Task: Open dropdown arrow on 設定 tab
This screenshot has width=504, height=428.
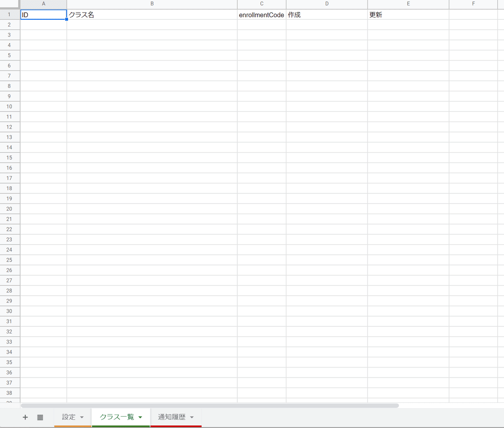Action: tap(82, 417)
